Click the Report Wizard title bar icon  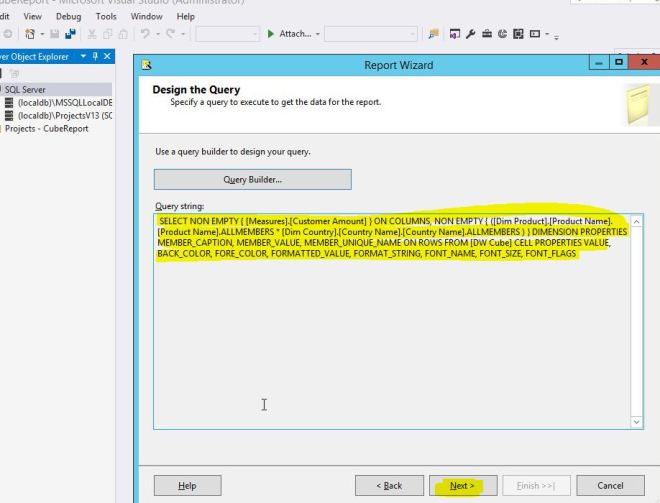147,65
